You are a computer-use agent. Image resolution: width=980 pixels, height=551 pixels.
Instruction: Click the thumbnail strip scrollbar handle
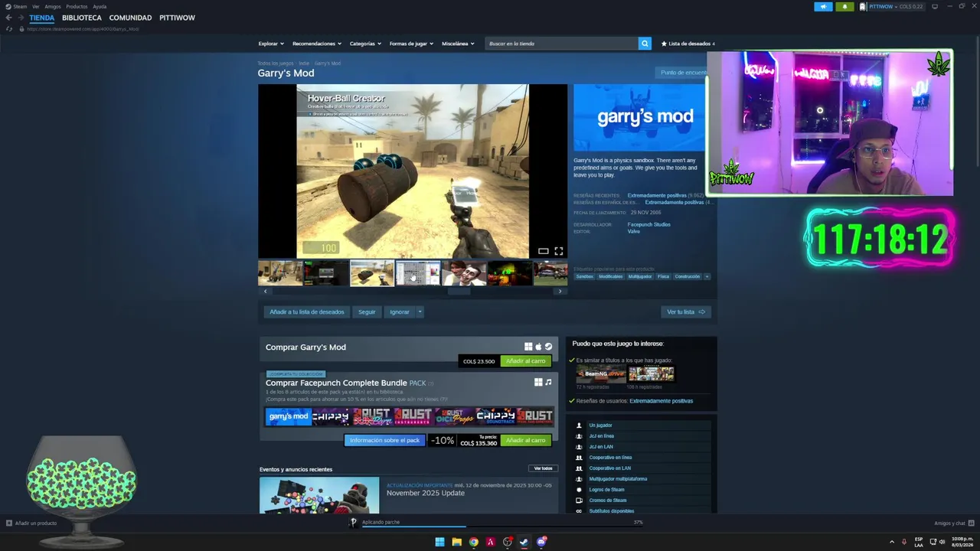pyautogui.click(x=459, y=291)
